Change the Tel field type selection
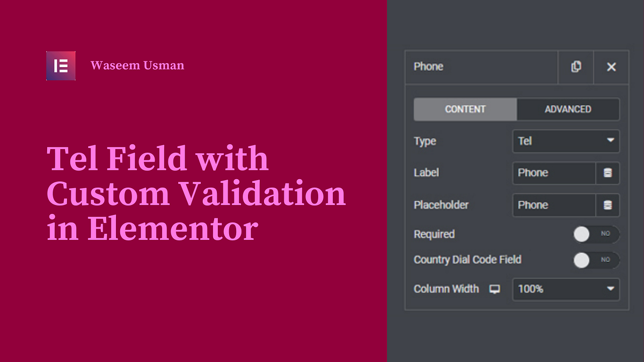The height and width of the screenshot is (362, 644). tap(566, 141)
